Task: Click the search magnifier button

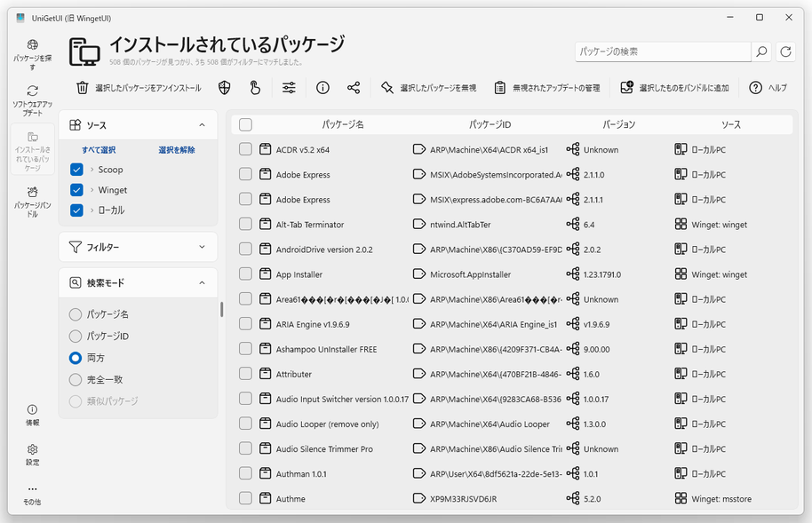Action: click(x=761, y=52)
